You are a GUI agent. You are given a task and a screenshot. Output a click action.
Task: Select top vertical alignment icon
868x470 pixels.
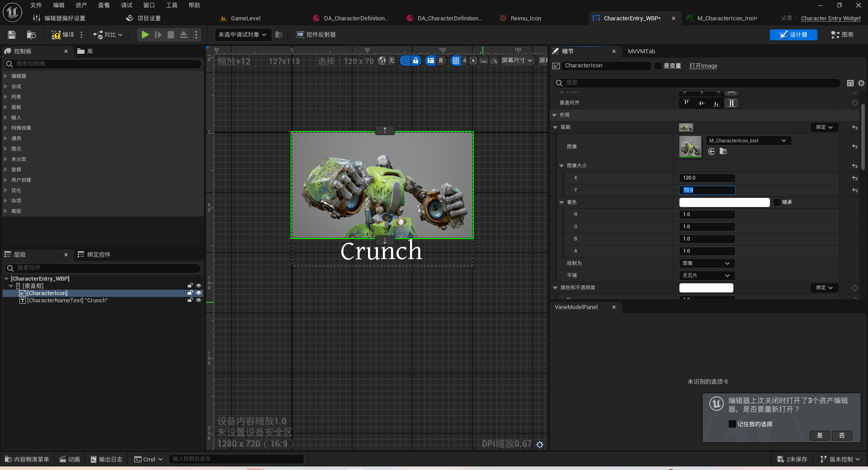687,103
